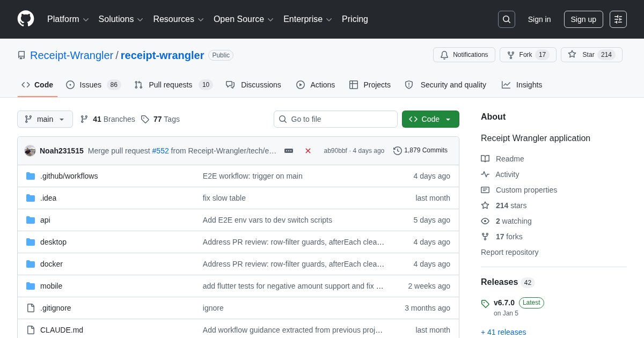The height and width of the screenshot is (338, 644).
Task: Open the mobile folder
Action: click(51, 286)
